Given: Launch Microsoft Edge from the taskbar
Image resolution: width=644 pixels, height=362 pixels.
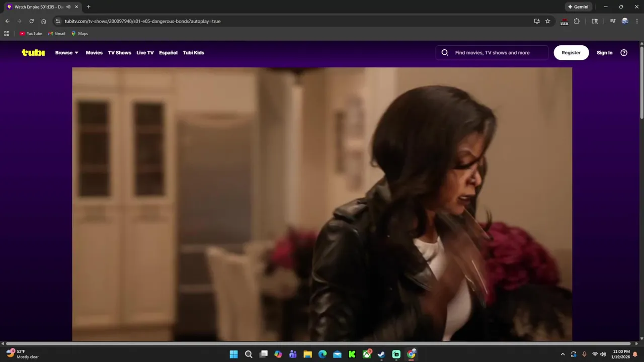Looking at the screenshot, I should click(323, 354).
